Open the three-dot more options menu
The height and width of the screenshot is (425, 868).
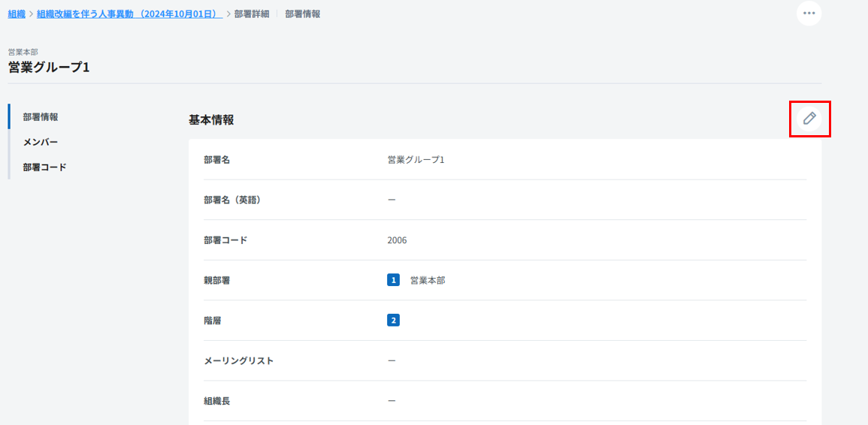click(809, 14)
